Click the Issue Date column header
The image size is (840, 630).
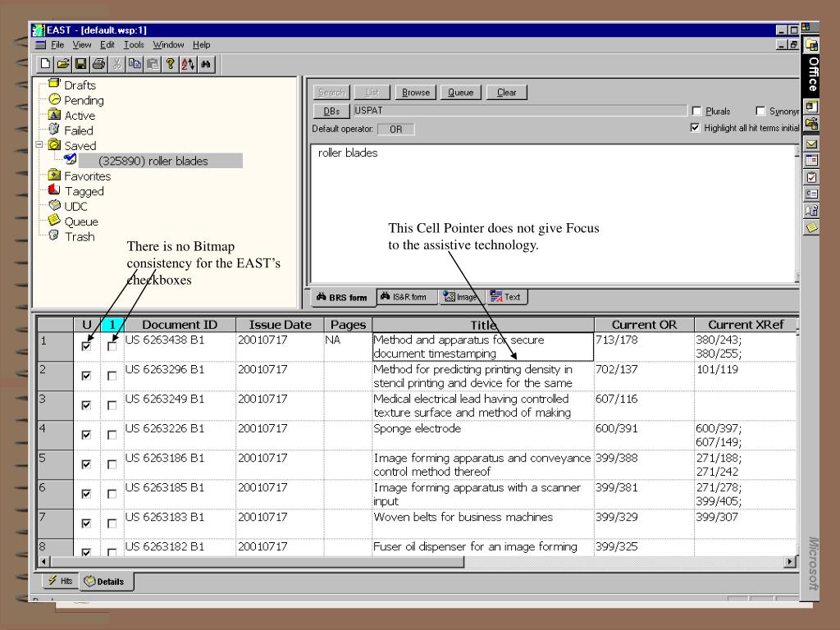click(280, 325)
